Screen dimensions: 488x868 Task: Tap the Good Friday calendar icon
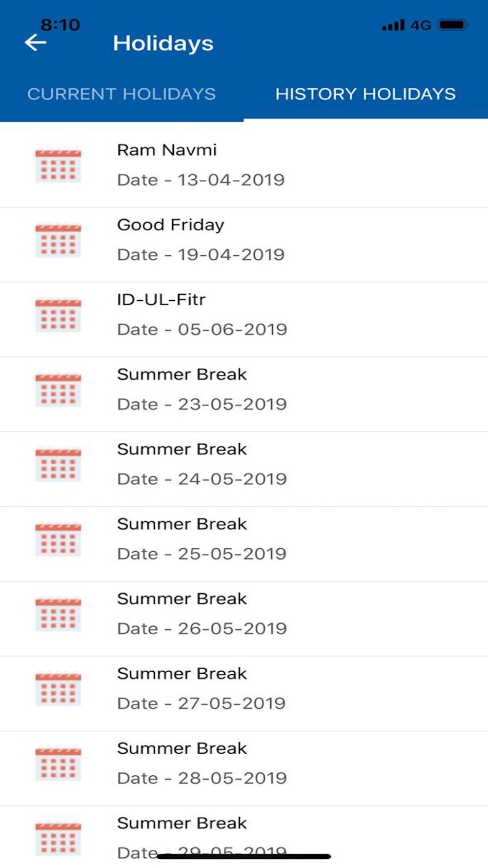(58, 241)
